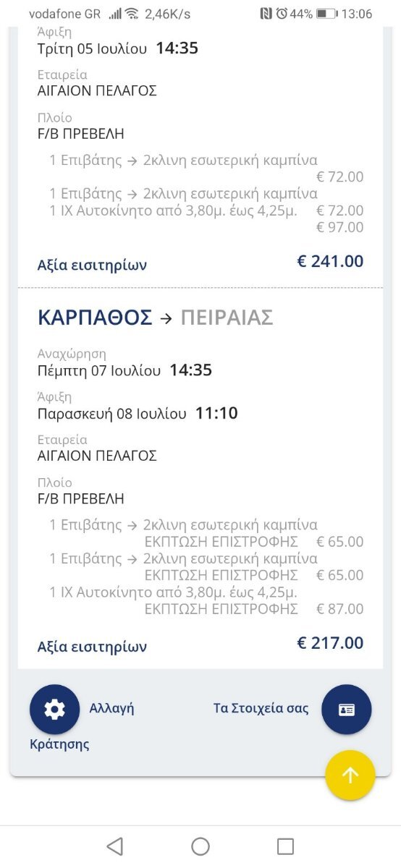The width and height of the screenshot is (401, 868).
Task: Tap the recent apps square
Action: 286,846
